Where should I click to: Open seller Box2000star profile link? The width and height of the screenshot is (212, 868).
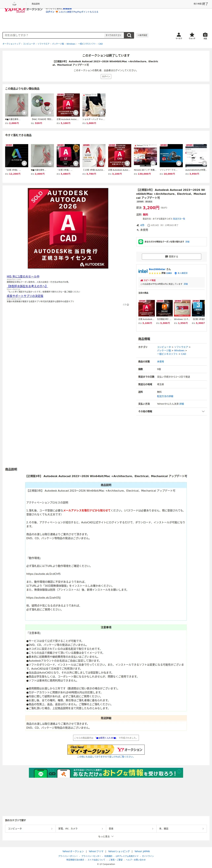pos(157,269)
